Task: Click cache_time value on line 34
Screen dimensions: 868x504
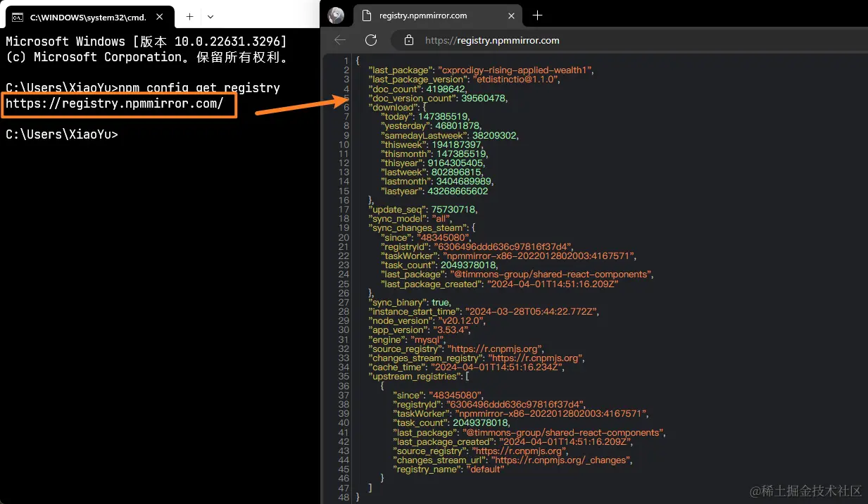Action: [496, 367]
